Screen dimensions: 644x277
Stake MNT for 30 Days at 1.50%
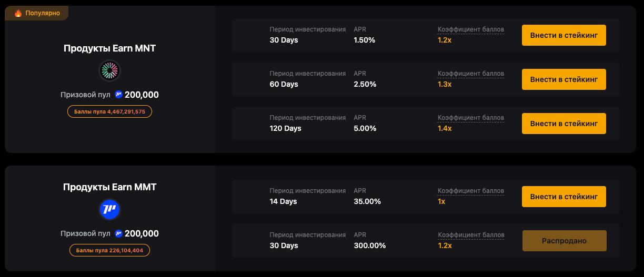coord(563,35)
